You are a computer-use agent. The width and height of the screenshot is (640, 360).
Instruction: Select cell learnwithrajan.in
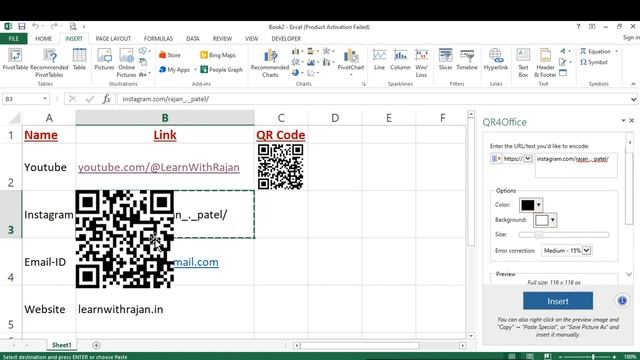[165, 309]
